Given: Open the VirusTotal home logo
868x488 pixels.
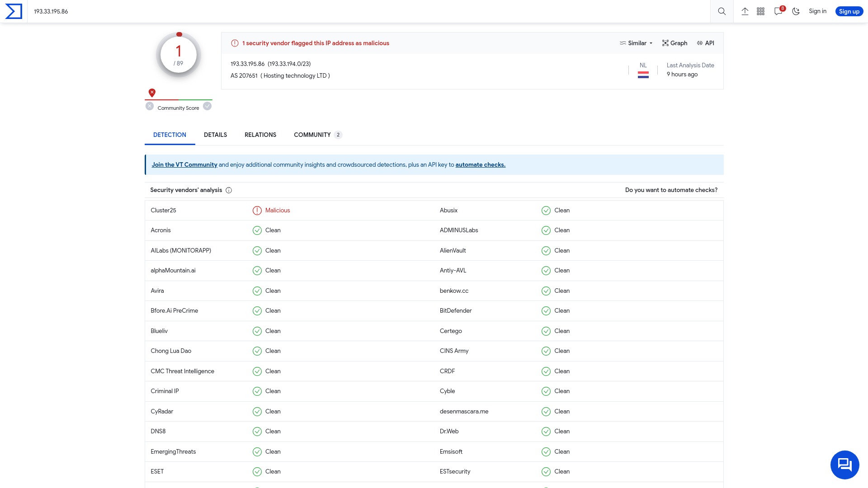Looking at the screenshot, I should [x=14, y=11].
